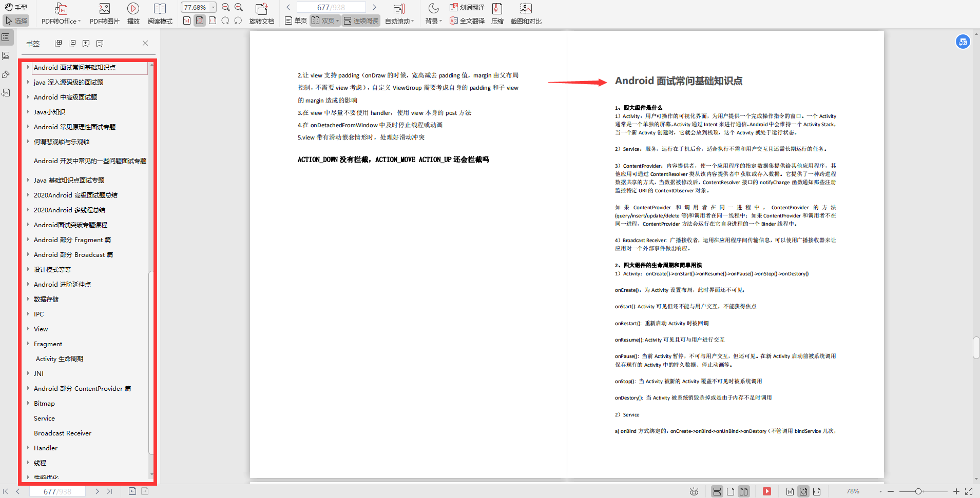Start slideshow with 播放 button
This screenshot has height=498, width=980.
[x=133, y=14]
